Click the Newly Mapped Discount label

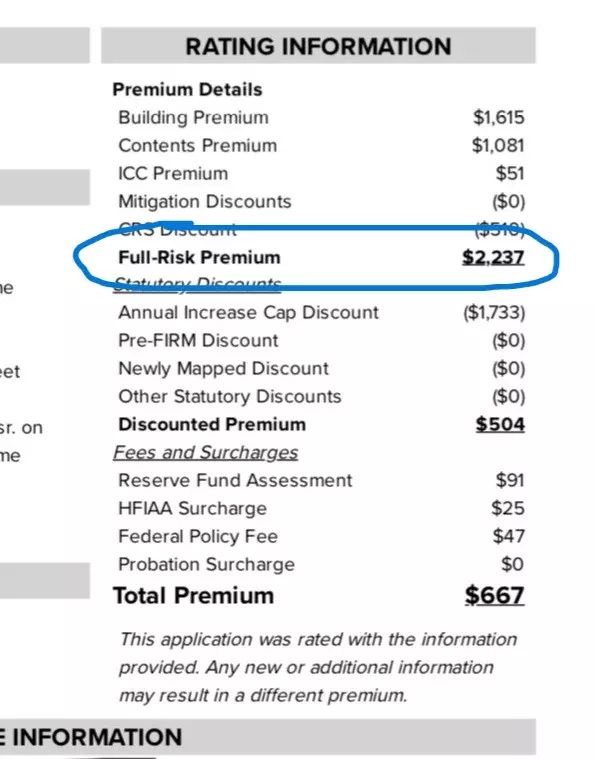pyautogui.click(x=224, y=368)
